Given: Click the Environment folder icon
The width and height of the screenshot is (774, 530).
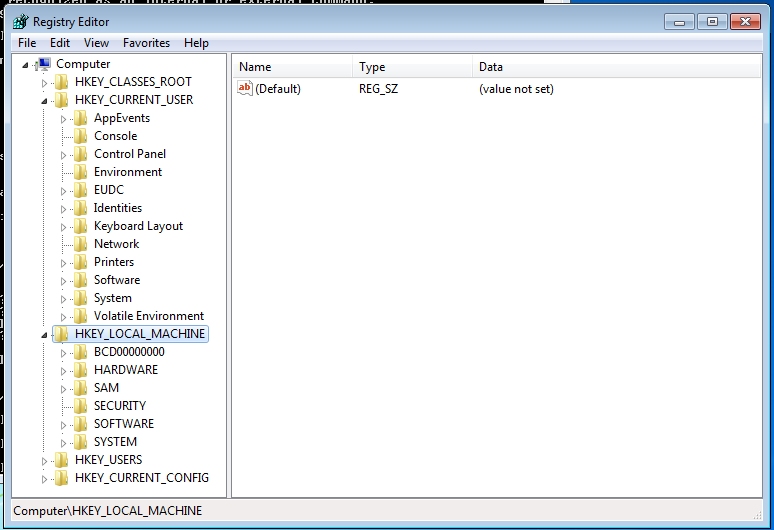Looking at the screenshot, I should (80, 172).
